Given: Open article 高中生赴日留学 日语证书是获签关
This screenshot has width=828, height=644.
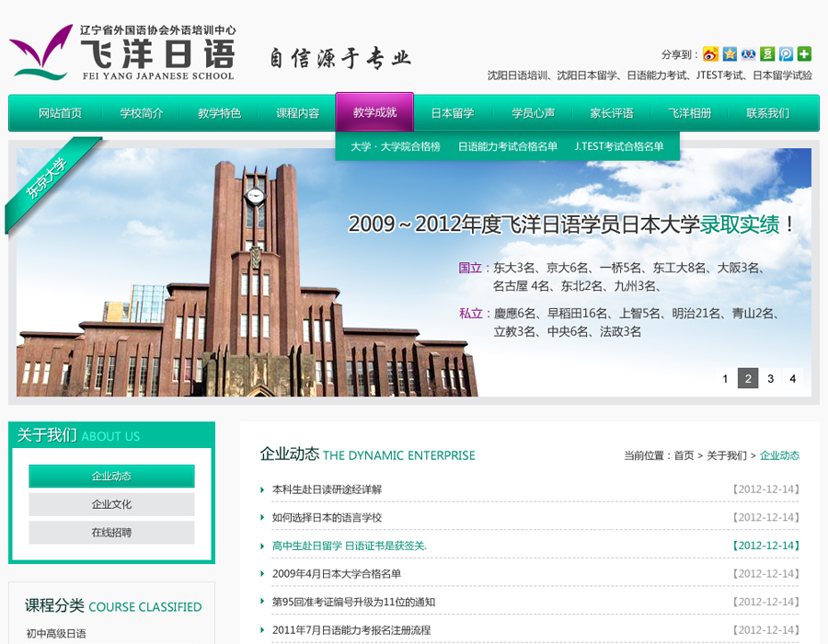Looking at the screenshot, I should (x=350, y=546).
